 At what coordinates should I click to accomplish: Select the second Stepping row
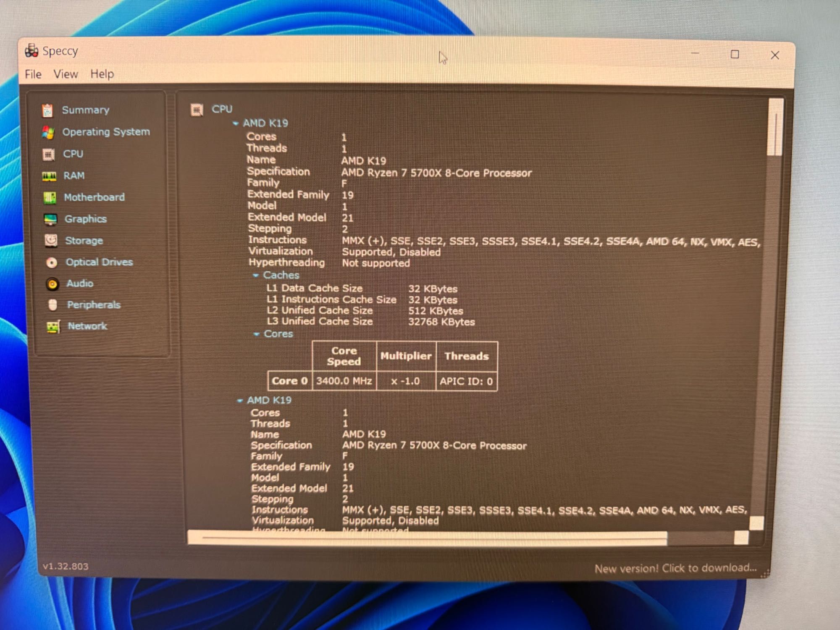tap(300, 499)
